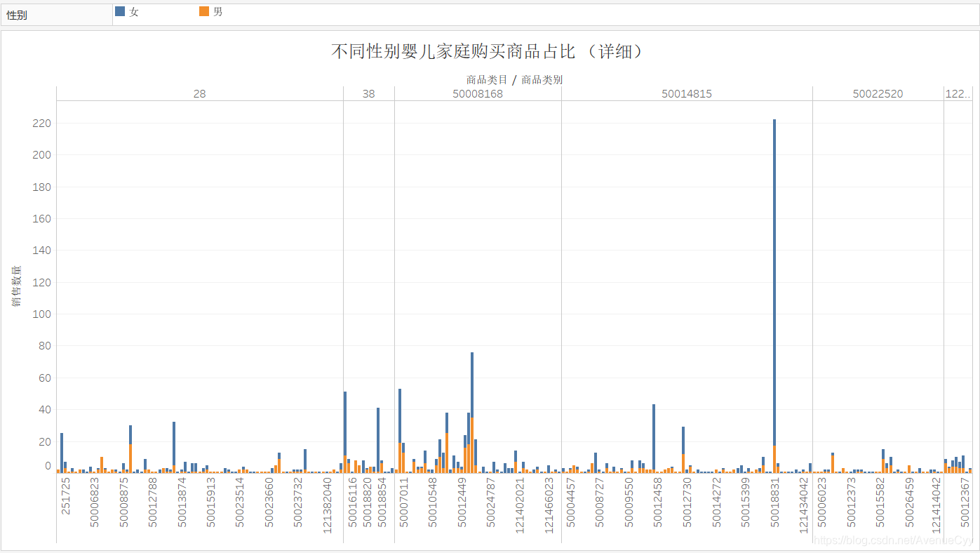Select the blue bar reaching 51 in category 38
The width and height of the screenshot is (980, 553).
tap(345, 424)
